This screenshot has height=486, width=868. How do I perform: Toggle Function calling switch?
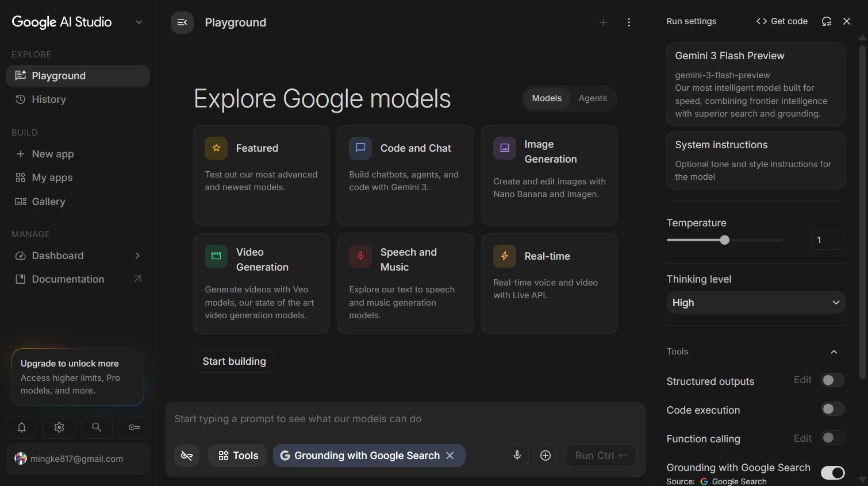(832, 438)
